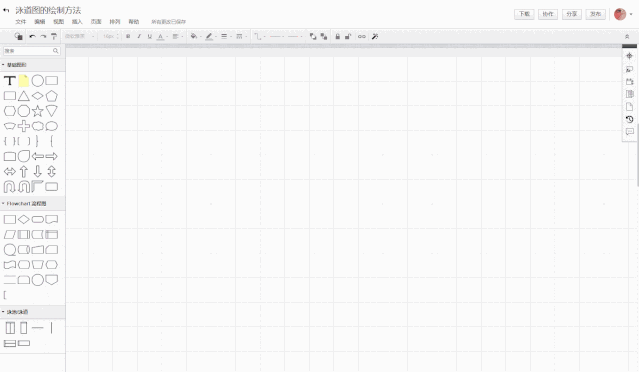The height and width of the screenshot is (372, 639).
Task: Open the line width dropdown
Action: tap(225, 36)
